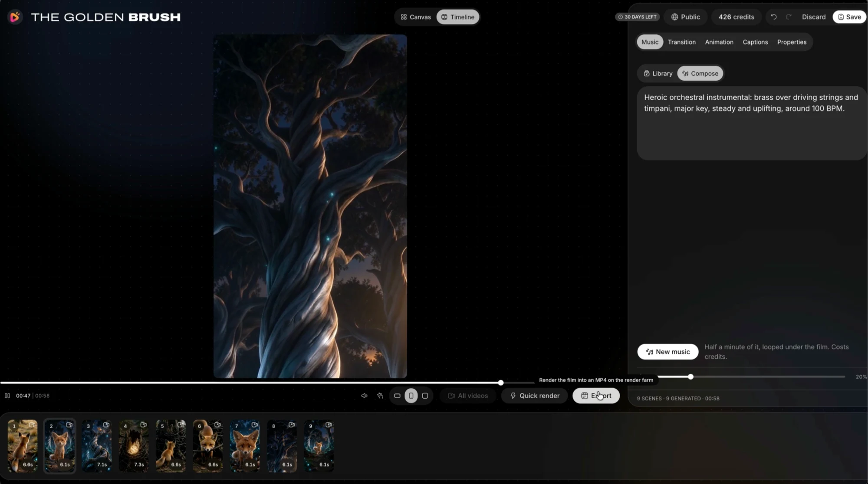Discard current changes
The width and height of the screenshot is (868, 484).
tap(813, 17)
